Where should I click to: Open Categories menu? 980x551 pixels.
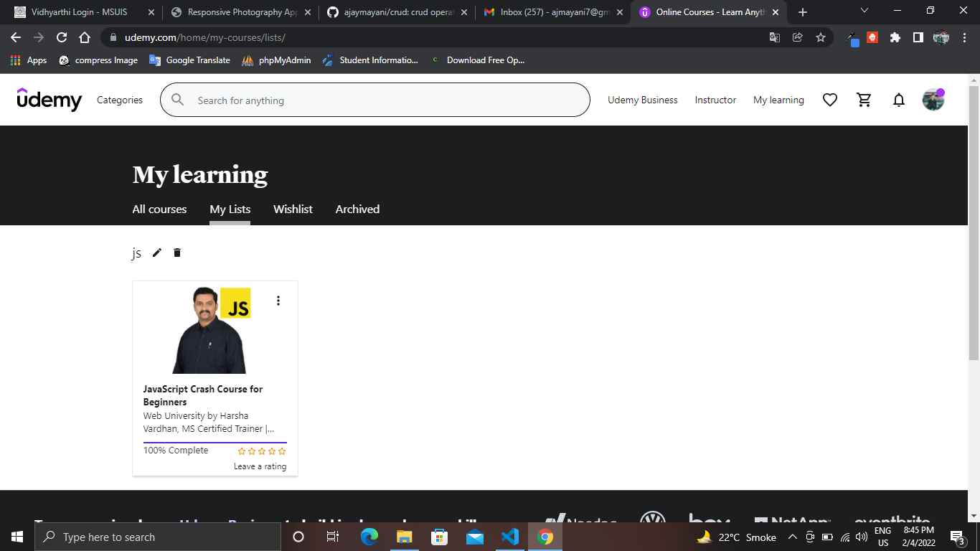(x=120, y=100)
